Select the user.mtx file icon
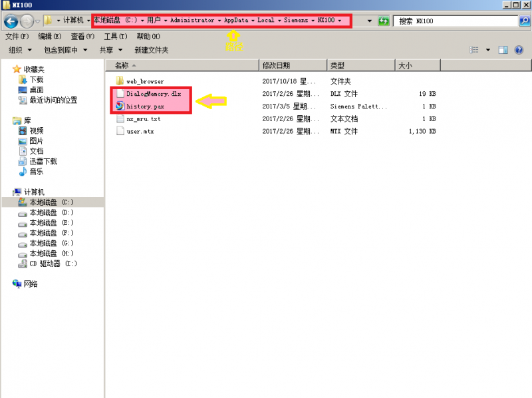Screen dimensions: 532x398 (120, 131)
